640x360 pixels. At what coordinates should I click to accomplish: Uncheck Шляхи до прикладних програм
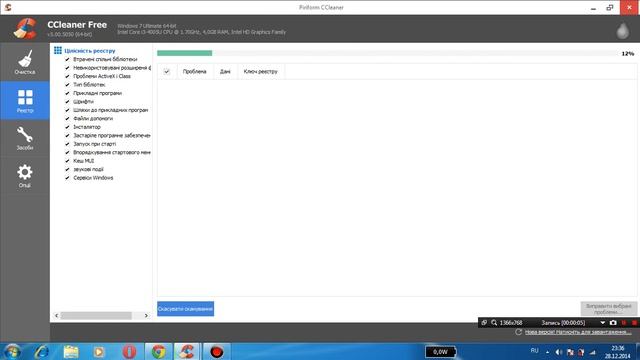coord(67,110)
